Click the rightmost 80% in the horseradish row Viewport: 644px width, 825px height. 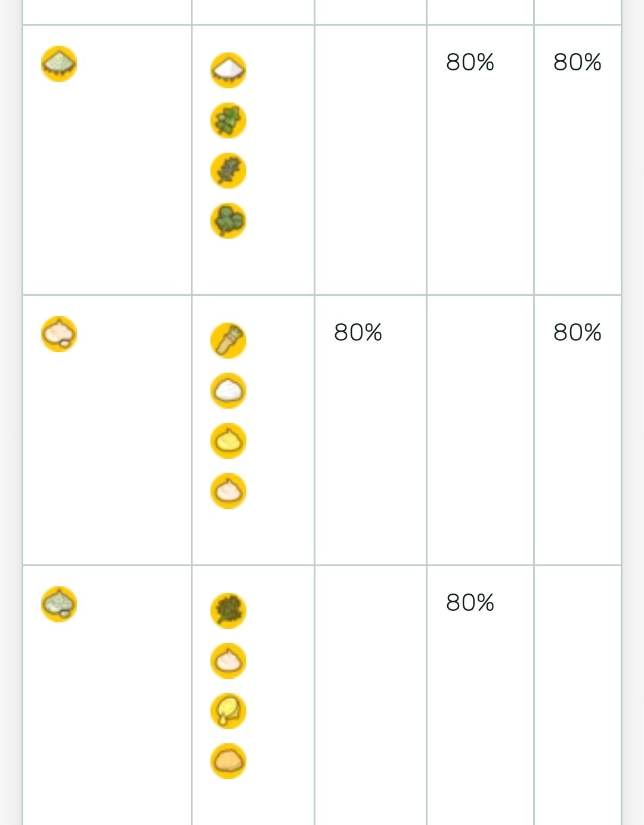pyautogui.click(x=577, y=332)
